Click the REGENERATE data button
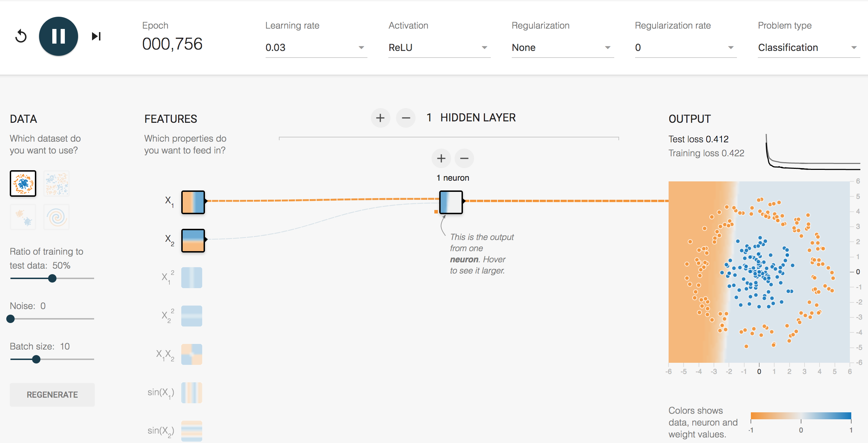Screen dimensions: 868x443 coord(53,395)
